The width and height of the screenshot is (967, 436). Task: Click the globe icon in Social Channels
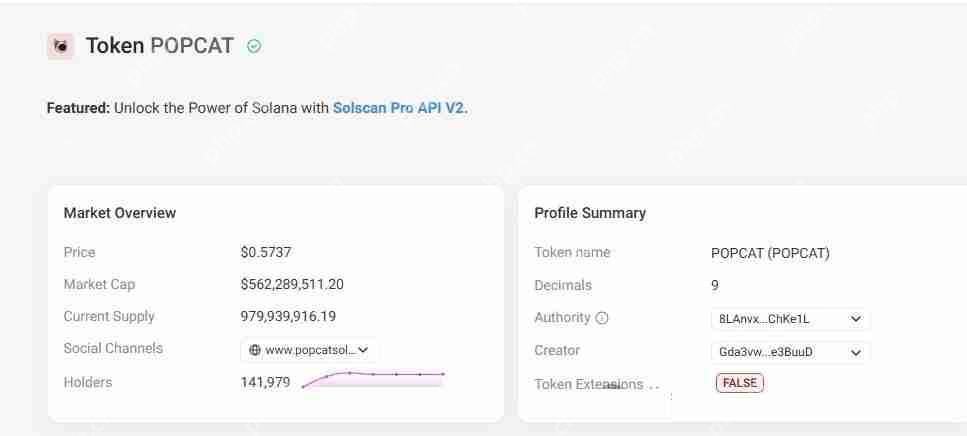[255, 350]
